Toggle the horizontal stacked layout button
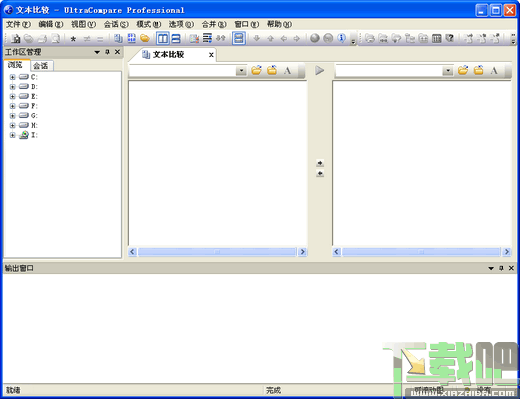Viewport: 520px width, 399px height. click(x=176, y=39)
